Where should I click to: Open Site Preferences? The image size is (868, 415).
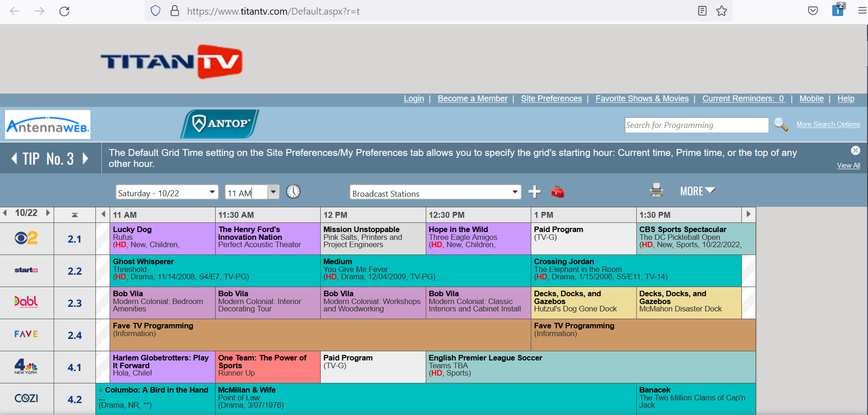point(551,98)
